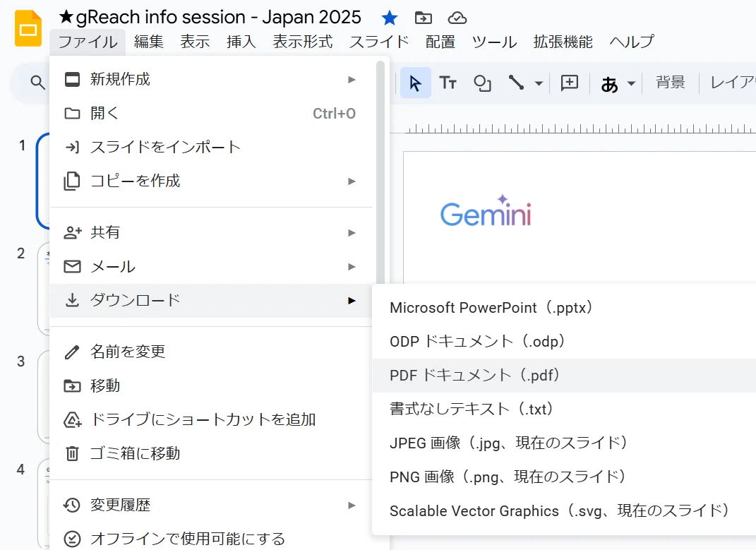The image size is (756, 550).
Task: Open the ファイル menu
Action: click(x=88, y=42)
